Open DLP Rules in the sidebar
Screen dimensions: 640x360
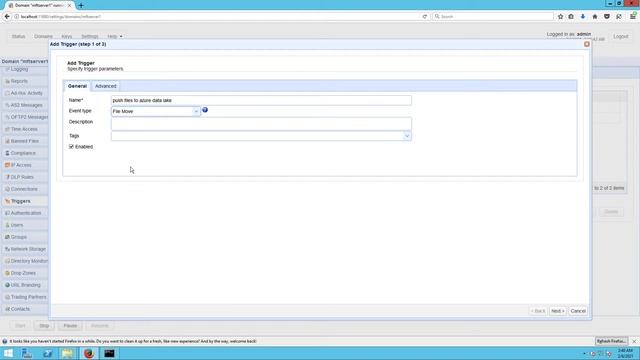[x=22, y=177]
